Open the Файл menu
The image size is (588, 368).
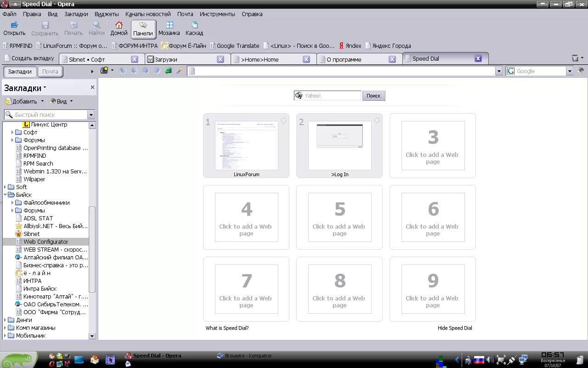pos(9,14)
